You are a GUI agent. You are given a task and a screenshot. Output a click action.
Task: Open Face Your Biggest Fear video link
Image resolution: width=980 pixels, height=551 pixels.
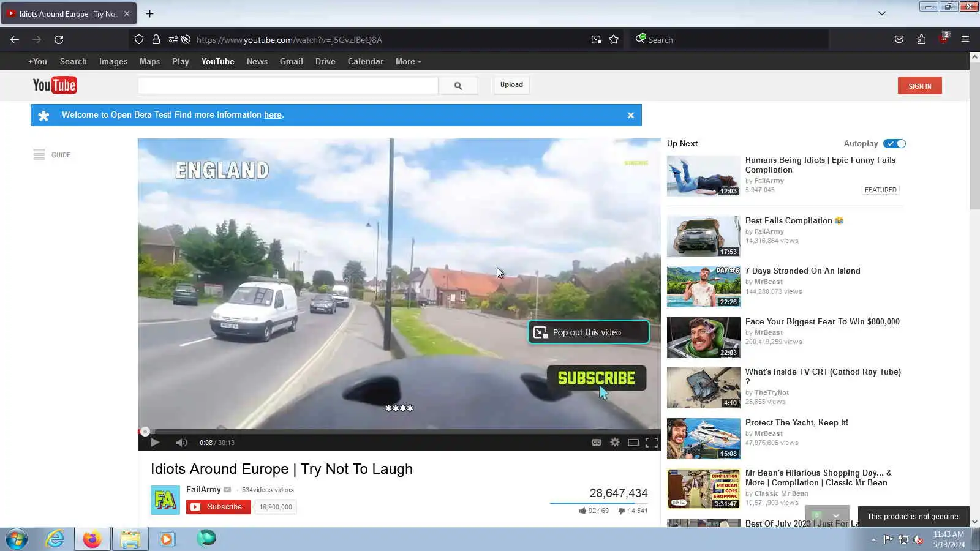[823, 321]
